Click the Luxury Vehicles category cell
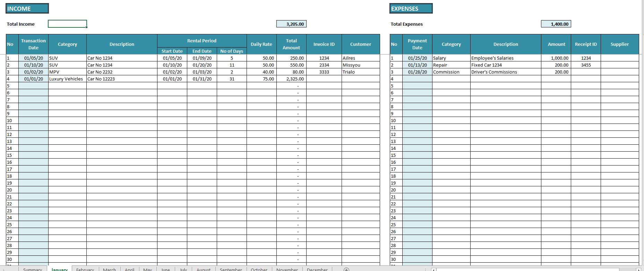Viewport: 644px width, 271px height. (67, 79)
